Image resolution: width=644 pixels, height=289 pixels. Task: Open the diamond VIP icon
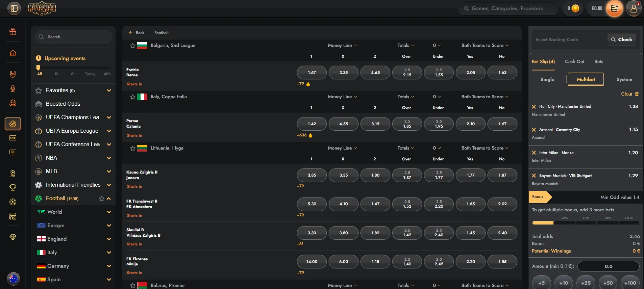(13, 237)
